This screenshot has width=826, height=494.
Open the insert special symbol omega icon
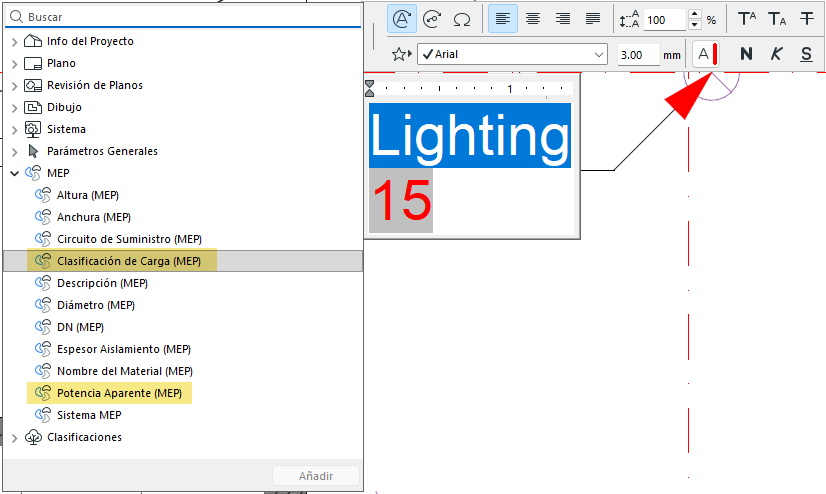click(x=462, y=19)
